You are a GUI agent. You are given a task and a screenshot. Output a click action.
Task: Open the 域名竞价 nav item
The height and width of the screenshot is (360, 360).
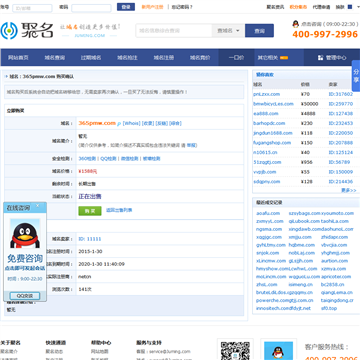[200, 58]
